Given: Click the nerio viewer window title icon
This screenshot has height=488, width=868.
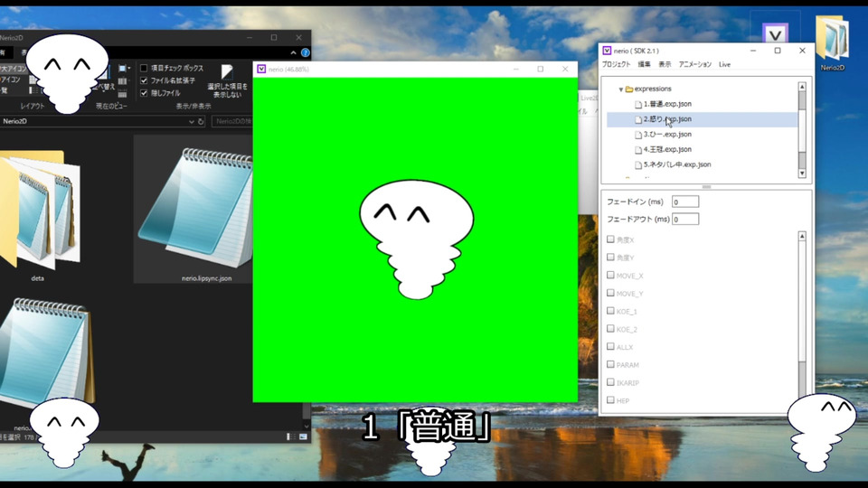Looking at the screenshot, I should pyautogui.click(x=261, y=70).
